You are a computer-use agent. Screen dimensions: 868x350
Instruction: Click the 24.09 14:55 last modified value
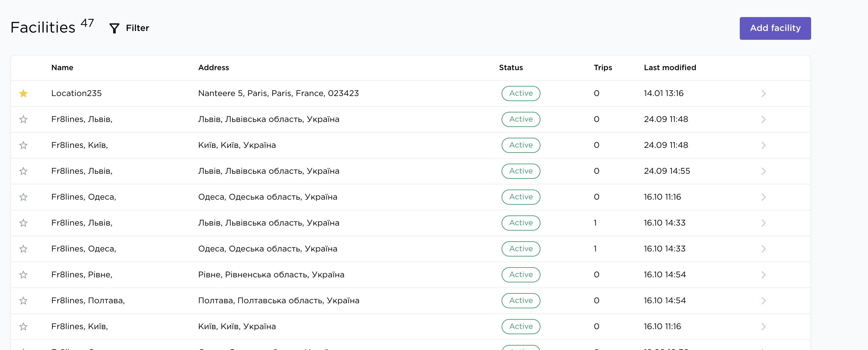coord(666,171)
